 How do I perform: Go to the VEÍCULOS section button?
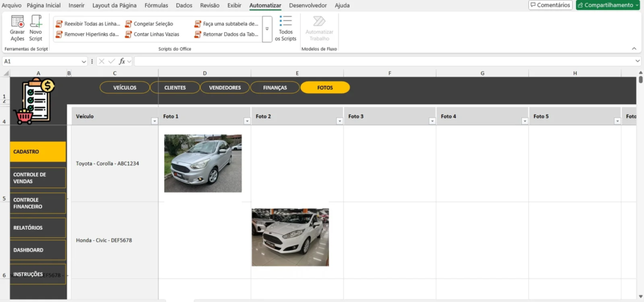coord(125,87)
